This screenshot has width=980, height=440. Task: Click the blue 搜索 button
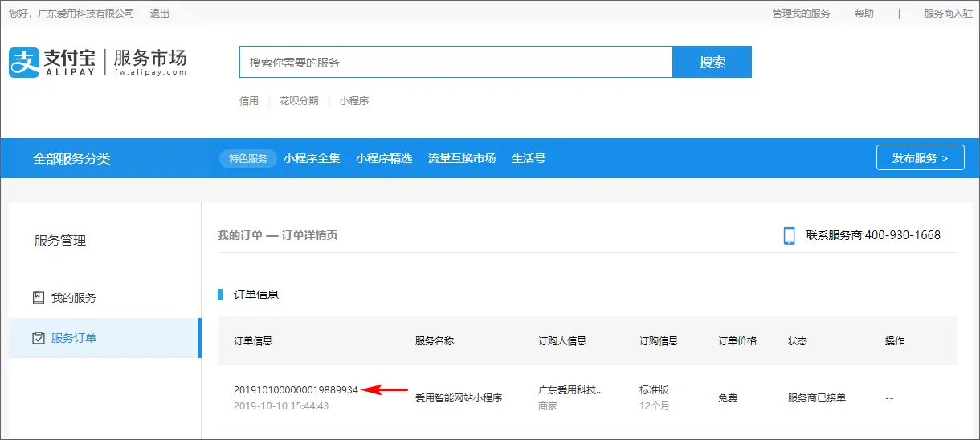(x=712, y=62)
